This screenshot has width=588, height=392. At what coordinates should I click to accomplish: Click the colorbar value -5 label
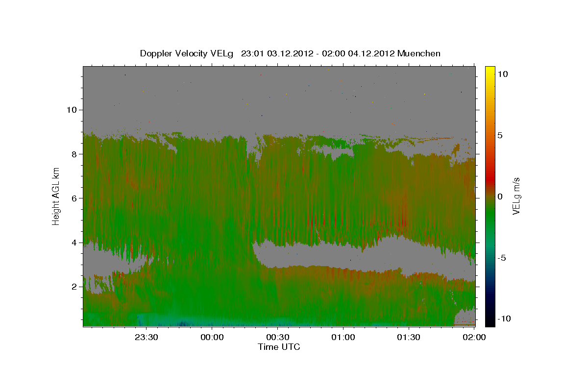coord(502,257)
